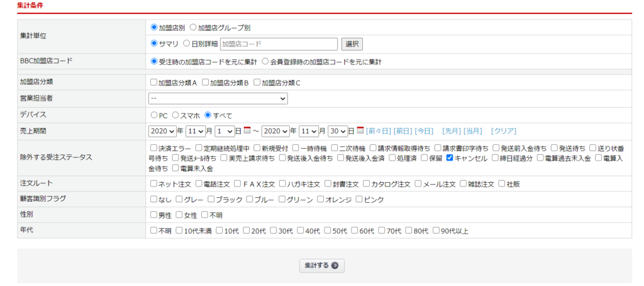644x286 pixels.
Task: Open end year dropdown
Action: 275,131
